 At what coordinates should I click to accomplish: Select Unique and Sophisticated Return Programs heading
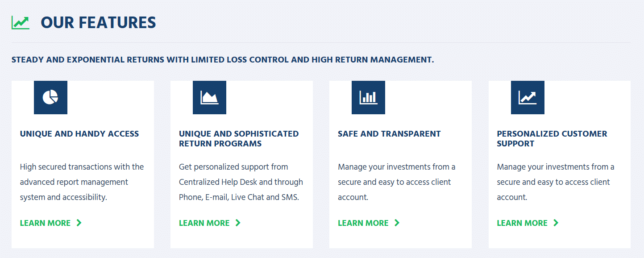click(239, 139)
